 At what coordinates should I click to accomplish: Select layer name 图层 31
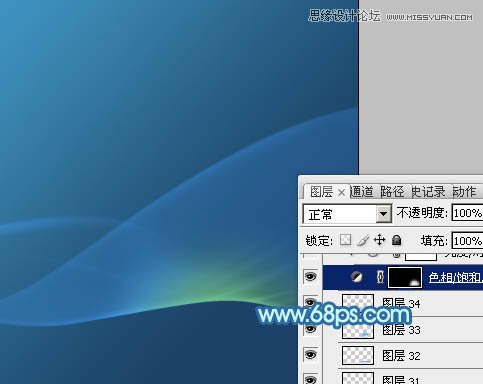(401, 380)
